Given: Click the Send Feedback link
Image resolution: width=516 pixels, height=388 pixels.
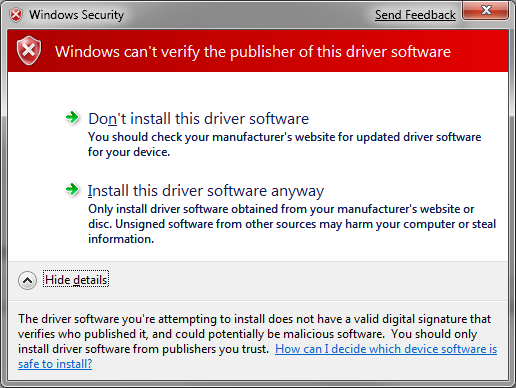Looking at the screenshot, I should pos(415,15).
